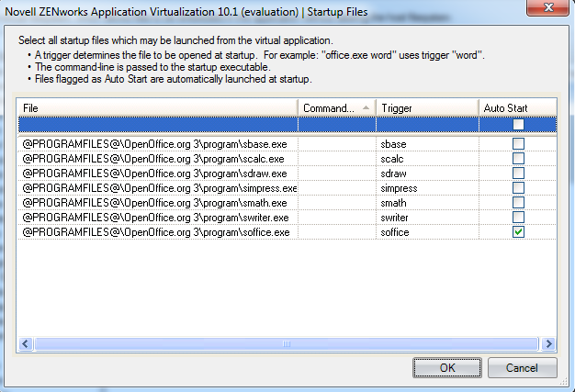
Task: Select the soffice.exe file path row
Action: pyautogui.click(x=158, y=232)
